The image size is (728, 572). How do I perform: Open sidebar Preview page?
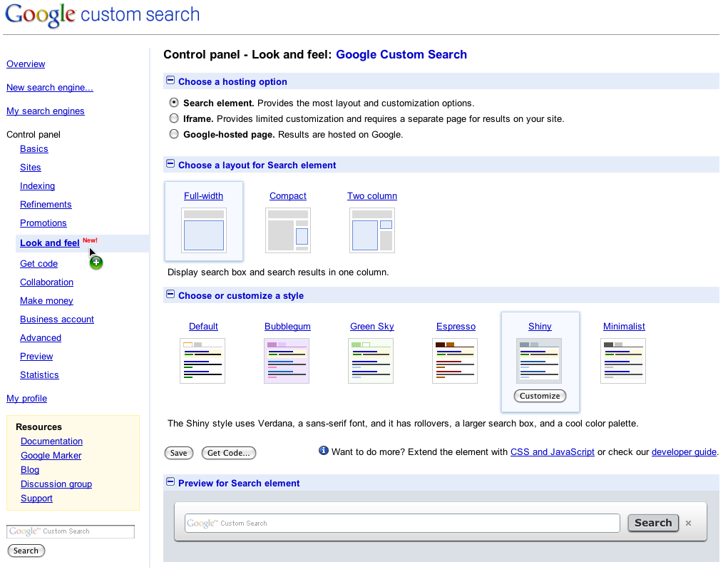tap(36, 357)
